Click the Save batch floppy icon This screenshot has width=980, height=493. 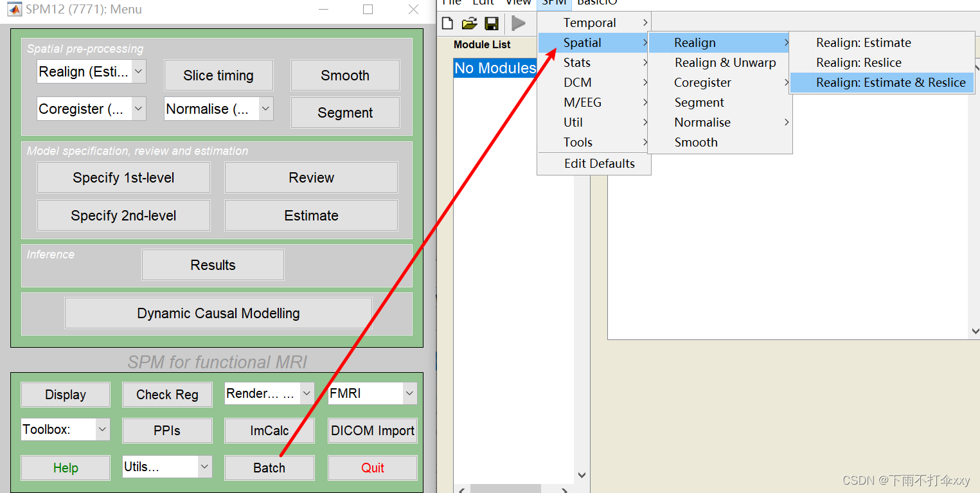pyautogui.click(x=492, y=24)
